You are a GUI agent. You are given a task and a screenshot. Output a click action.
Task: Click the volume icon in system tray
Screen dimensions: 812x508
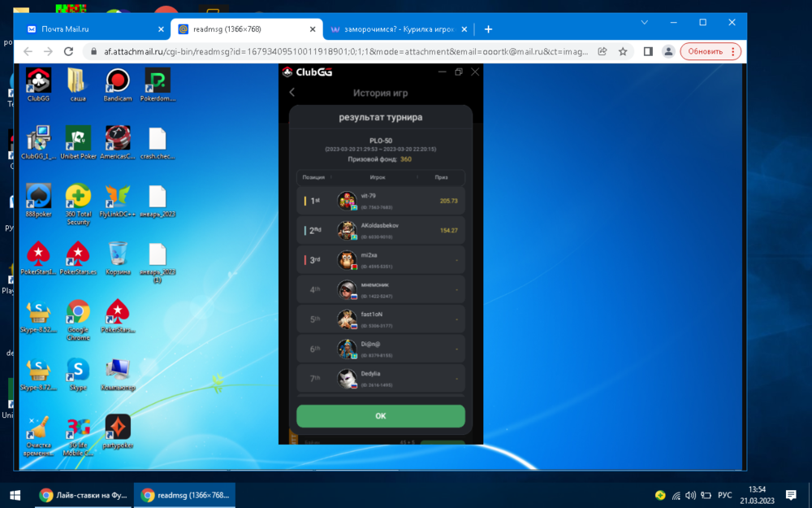point(690,495)
